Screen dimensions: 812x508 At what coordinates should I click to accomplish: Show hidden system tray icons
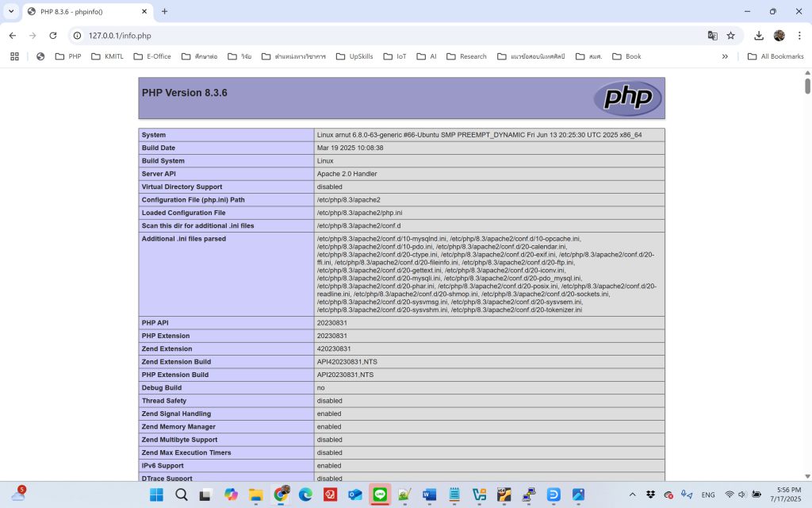point(632,495)
